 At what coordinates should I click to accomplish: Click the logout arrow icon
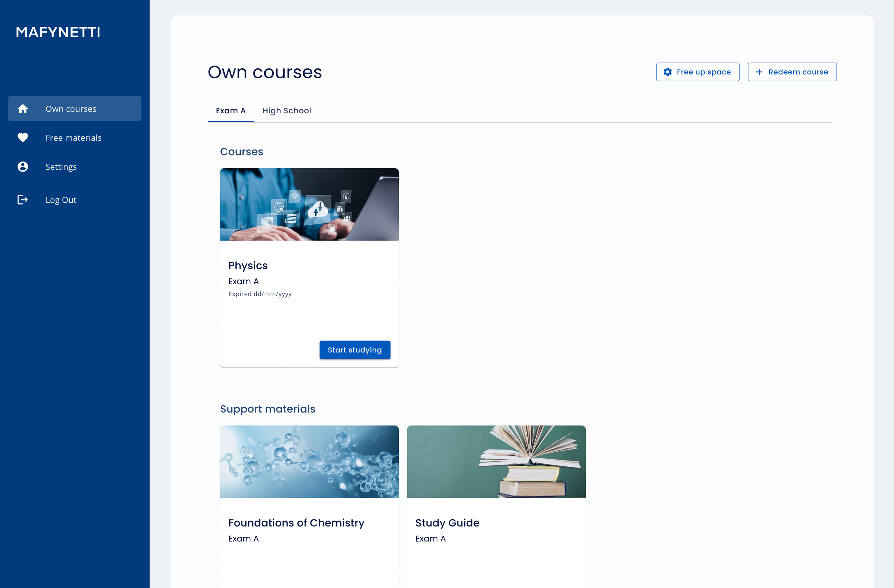pyautogui.click(x=23, y=200)
